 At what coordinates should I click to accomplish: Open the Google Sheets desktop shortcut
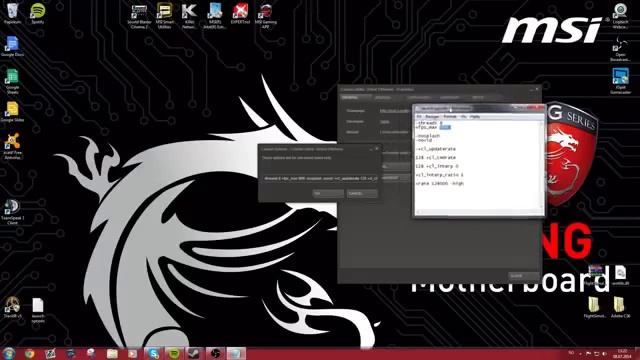coord(12,82)
